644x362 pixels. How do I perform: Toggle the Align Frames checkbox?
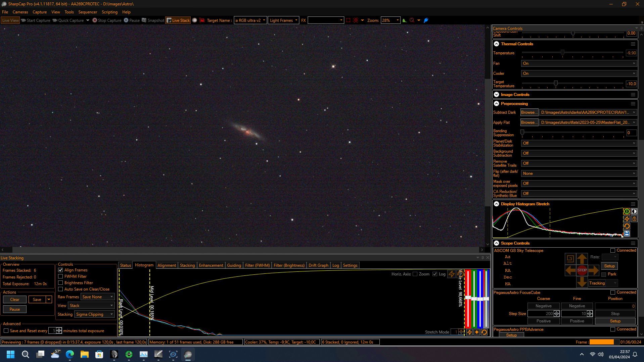click(60, 270)
